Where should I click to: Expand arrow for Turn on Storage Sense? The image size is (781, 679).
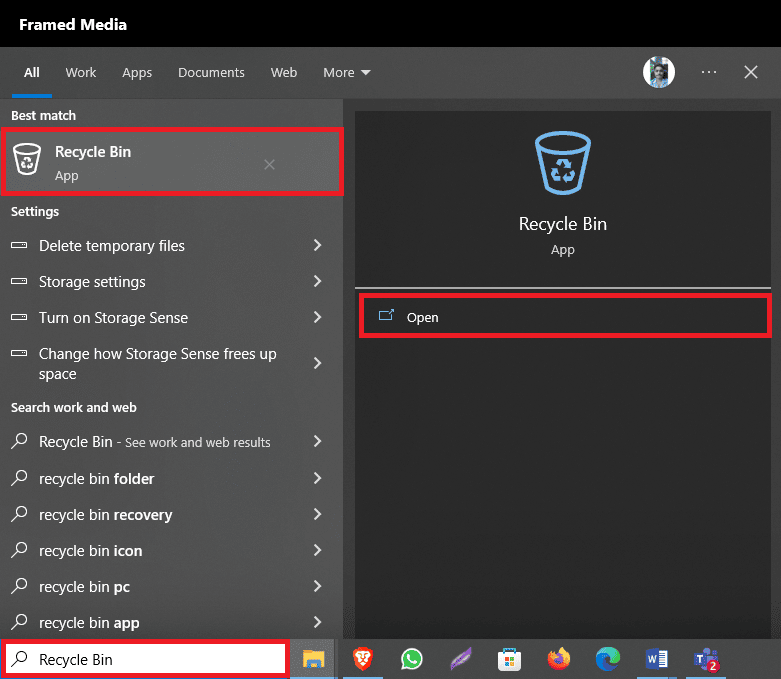(x=317, y=317)
